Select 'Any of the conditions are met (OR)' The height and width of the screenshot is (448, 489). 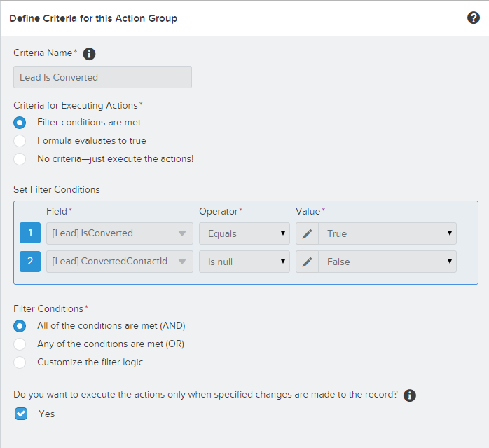pyautogui.click(x=20, y=344)
